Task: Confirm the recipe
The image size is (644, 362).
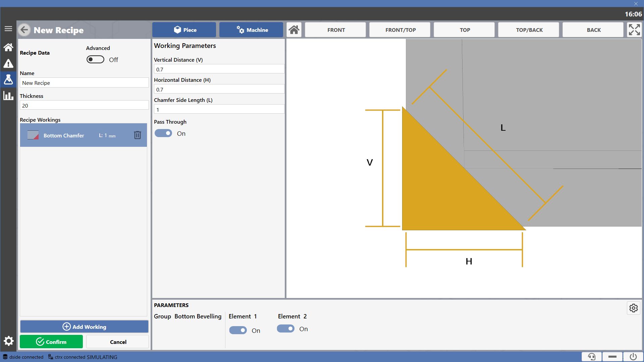Action: coord(51,342)
